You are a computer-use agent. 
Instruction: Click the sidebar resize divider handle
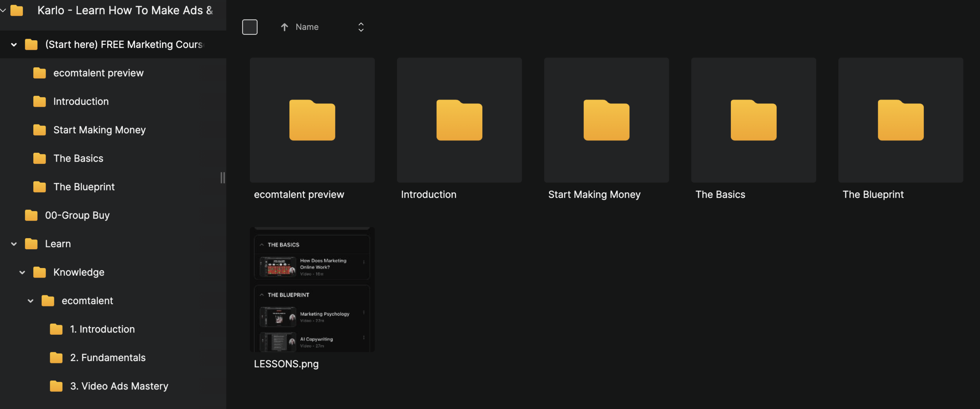[x=222, y=178]
